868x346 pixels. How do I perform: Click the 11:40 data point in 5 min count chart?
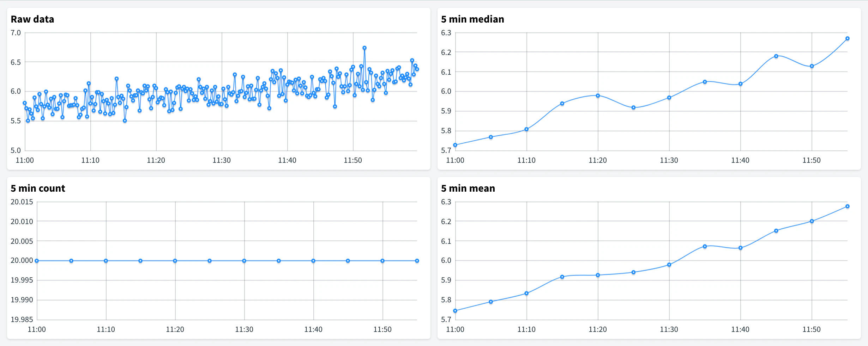tap(313, 261)
